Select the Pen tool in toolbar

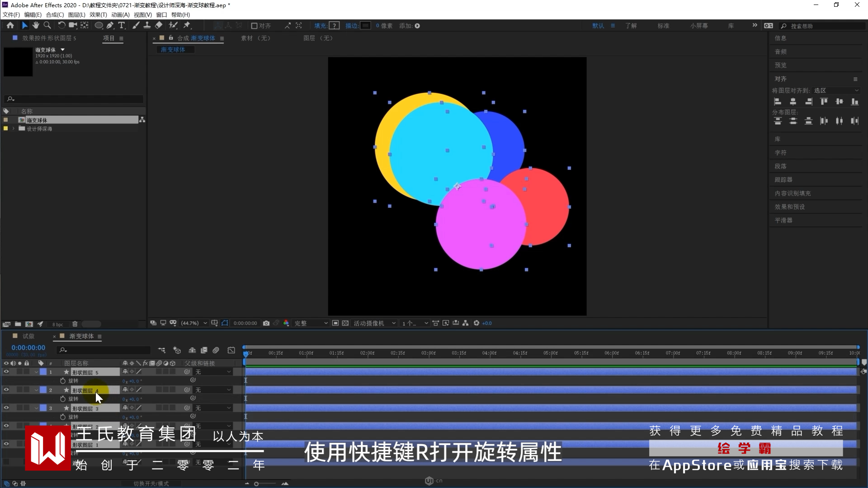(110, 26)
